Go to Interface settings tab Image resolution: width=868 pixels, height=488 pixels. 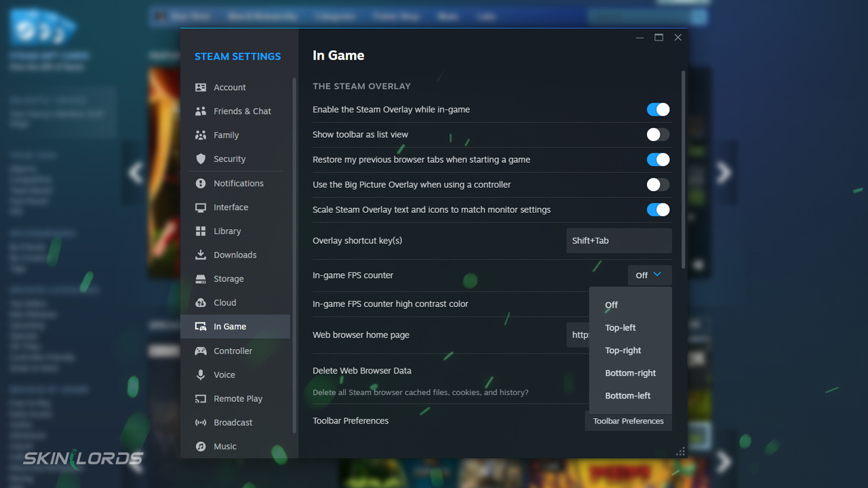click(235, 207)
